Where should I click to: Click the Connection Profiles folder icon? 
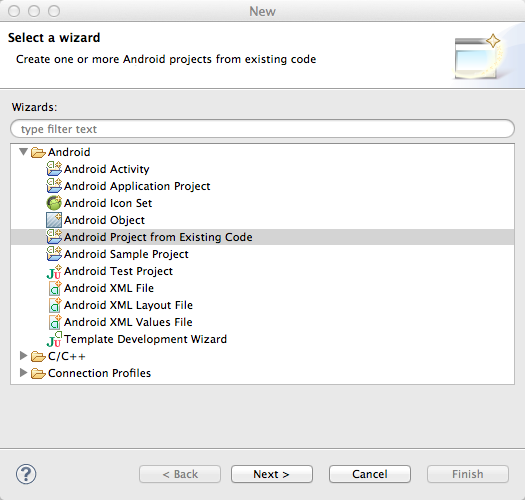point(38,373)
